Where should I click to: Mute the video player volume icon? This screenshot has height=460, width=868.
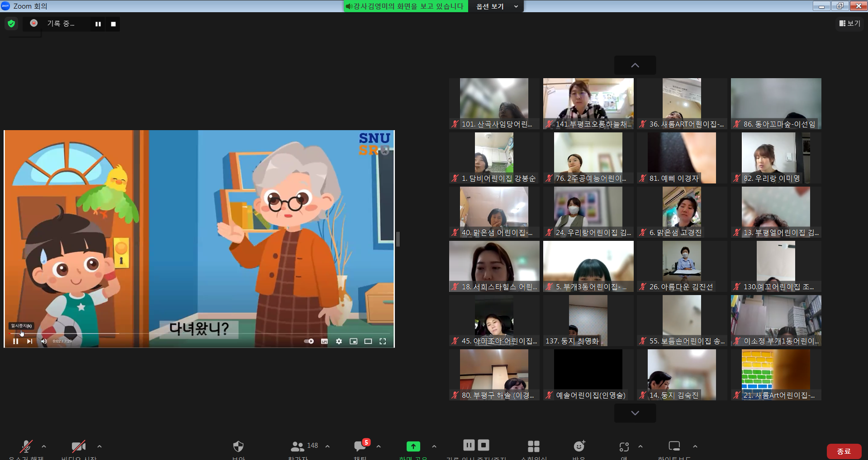tap(44, 341)
